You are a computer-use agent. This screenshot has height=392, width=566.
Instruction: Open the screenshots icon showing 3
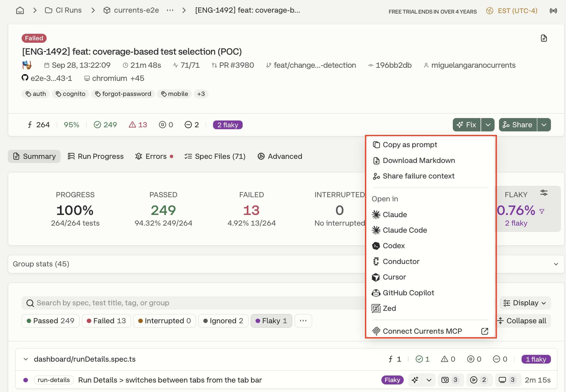click(x=445, y=380)
